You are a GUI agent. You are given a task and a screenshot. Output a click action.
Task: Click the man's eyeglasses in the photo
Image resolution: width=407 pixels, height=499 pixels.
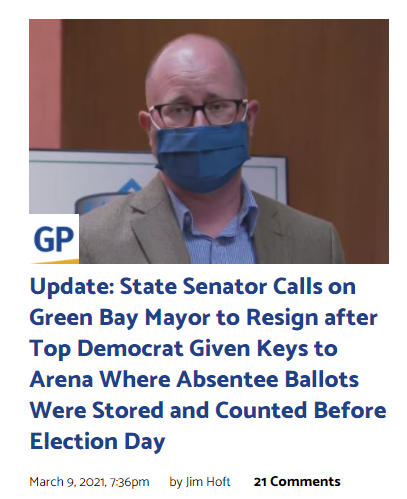click(x=199, y=112)
